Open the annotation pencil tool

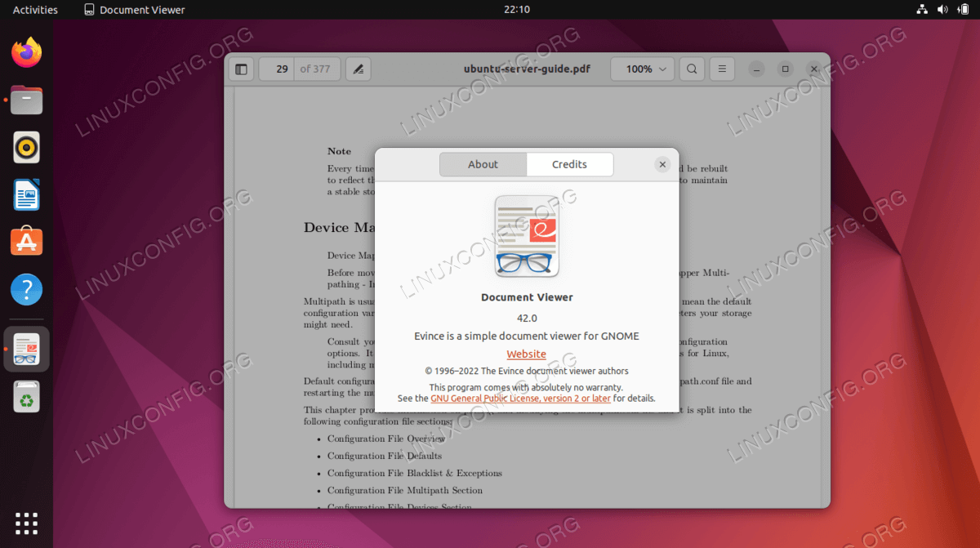tap(358, 69)
